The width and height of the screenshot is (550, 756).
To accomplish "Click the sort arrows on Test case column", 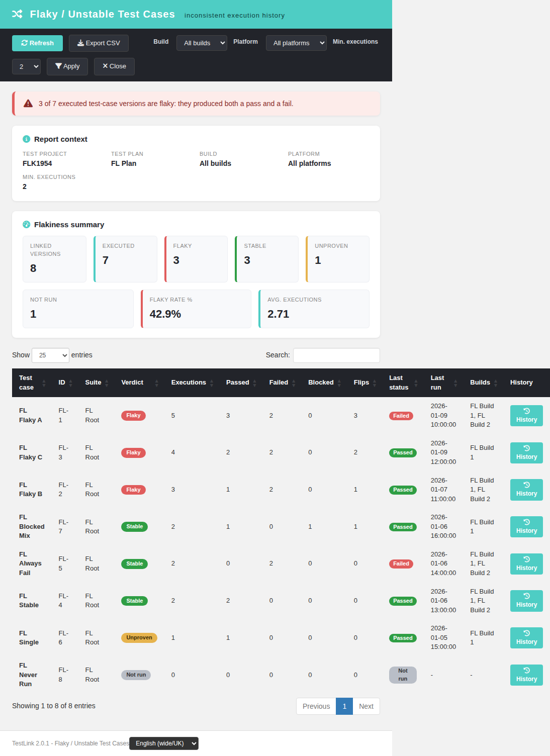I will (x=44, y=383).
